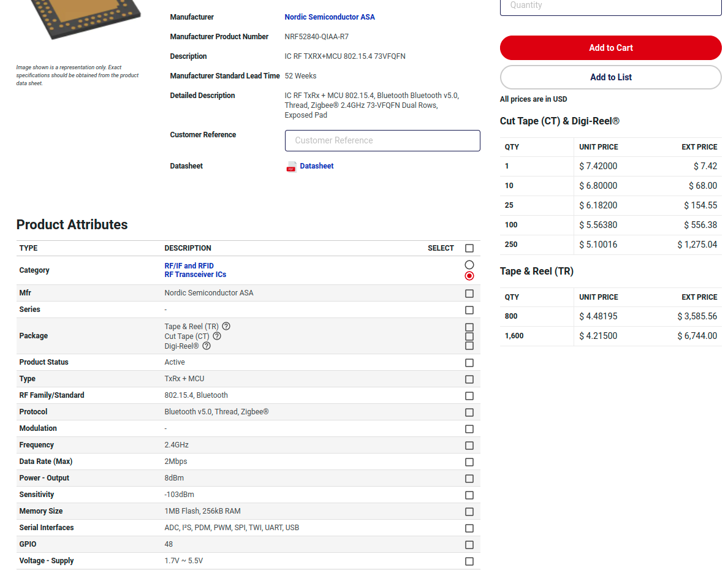Check the Product Status checkbox
The height and width of the screenshot is (570, 728).
coord(469,363)
